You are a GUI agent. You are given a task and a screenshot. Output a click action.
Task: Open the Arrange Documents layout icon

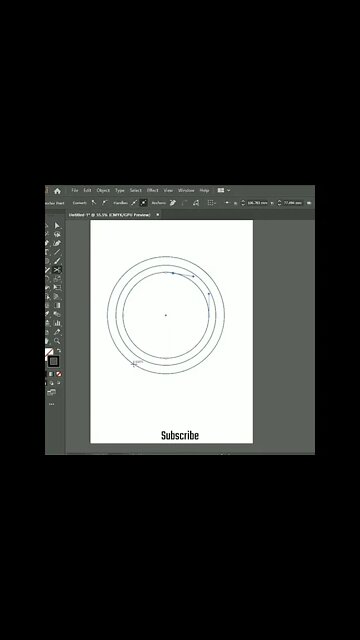tap(221, 190)
